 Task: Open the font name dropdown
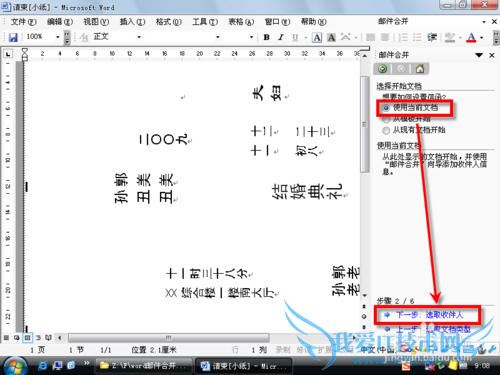[218, 37]
